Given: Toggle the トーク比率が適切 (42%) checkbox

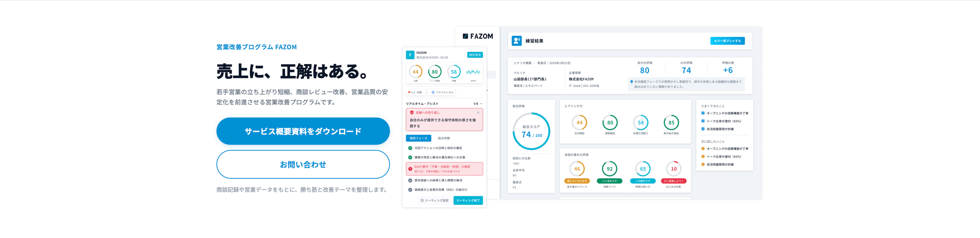Looking at the screenshot, I should pos(703,121).
